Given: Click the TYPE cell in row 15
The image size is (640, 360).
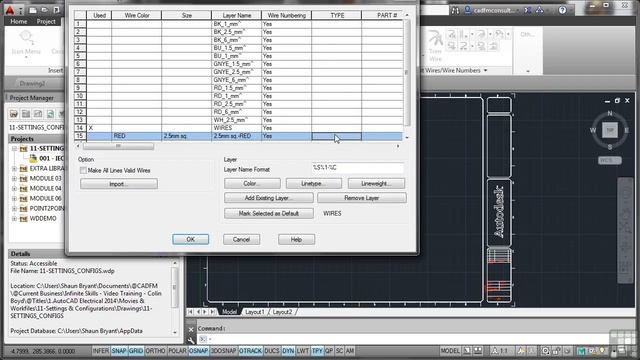Looking at the screenshot, I should click(x=337, y=136).
